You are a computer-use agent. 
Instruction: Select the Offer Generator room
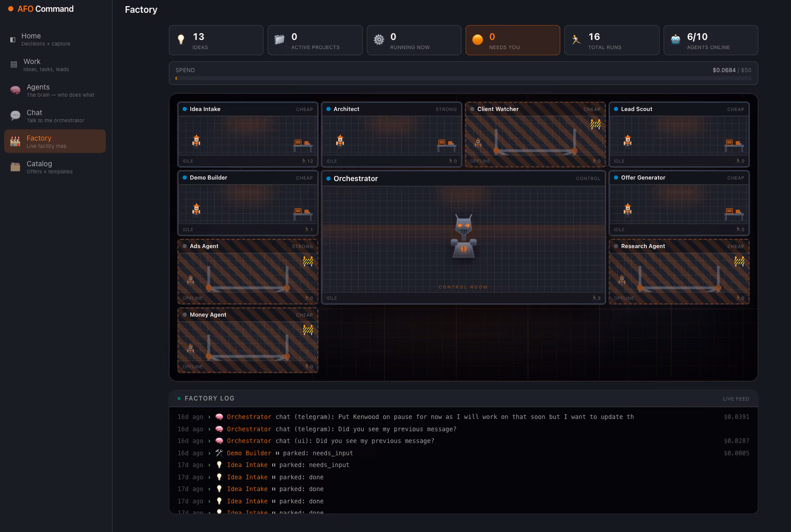679,203
